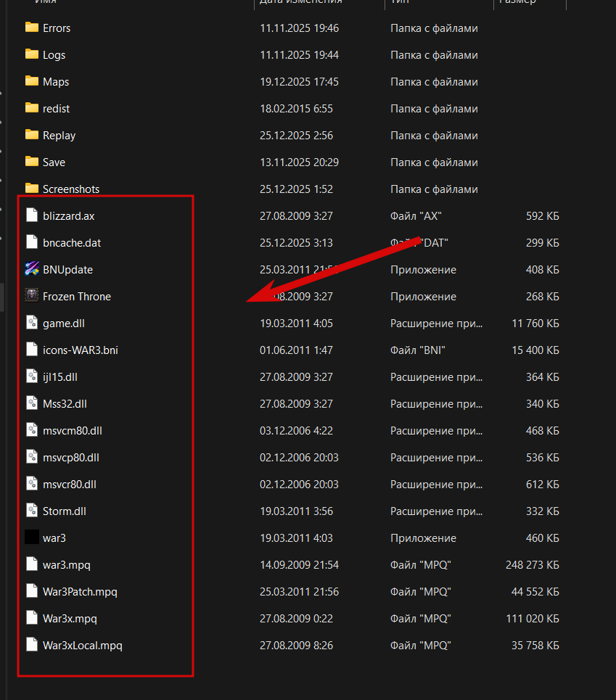Select the folder name Replay
Image resolution: width=616 pixels, height=700 pixels.
coord(59,136)
